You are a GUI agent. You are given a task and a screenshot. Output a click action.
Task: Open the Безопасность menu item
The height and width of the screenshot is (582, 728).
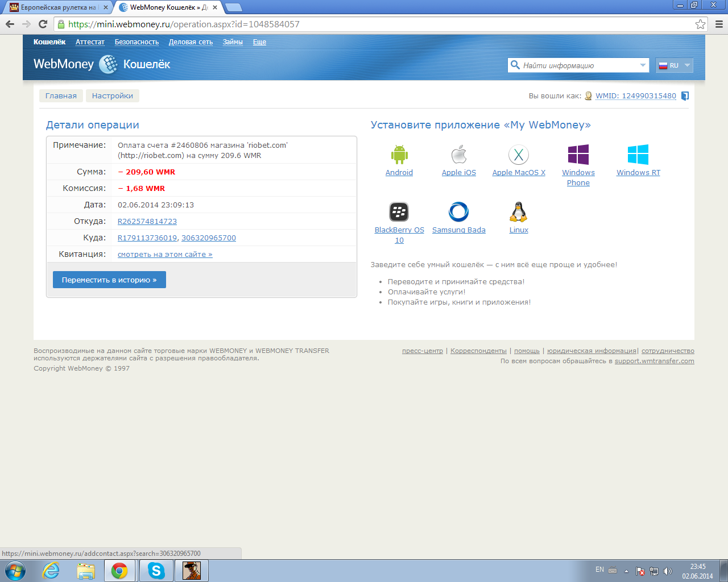136,42
